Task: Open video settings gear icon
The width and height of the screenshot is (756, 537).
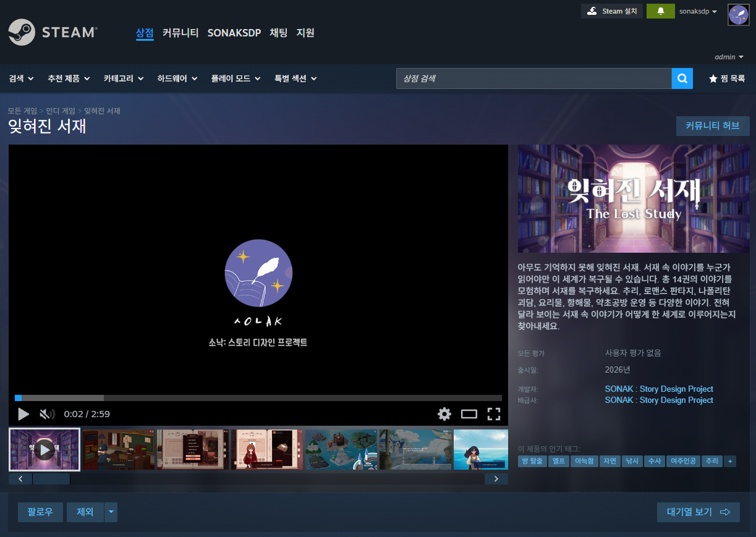Action: pyautogui.click(x=444, y=414)
